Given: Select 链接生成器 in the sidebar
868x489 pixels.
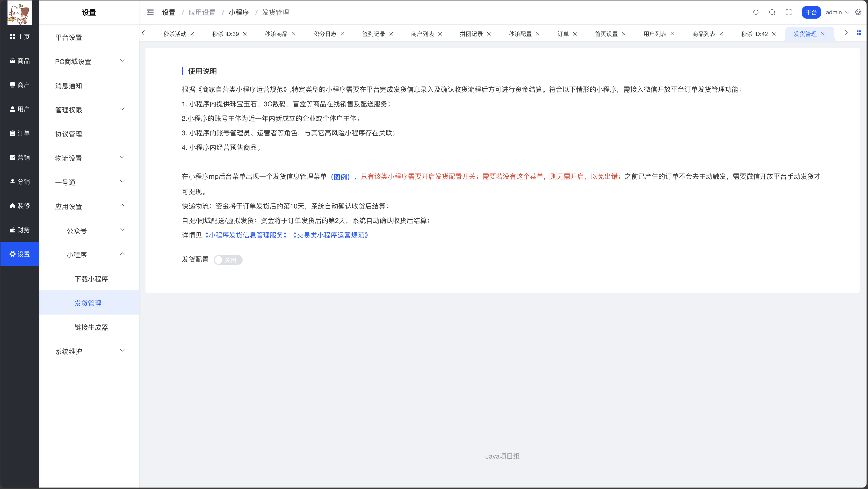Looking at the screenshot, I should coord(91,327).
